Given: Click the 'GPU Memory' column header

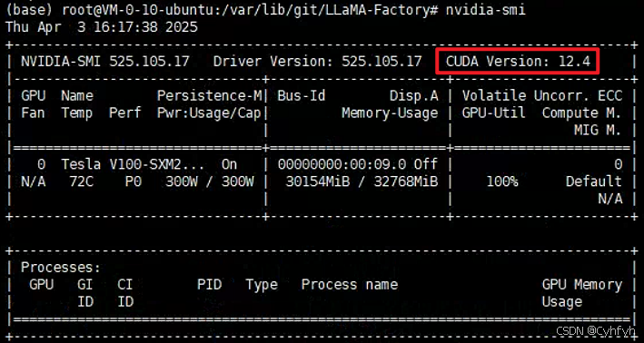Looking at the screenshot, I should point(582,285).
